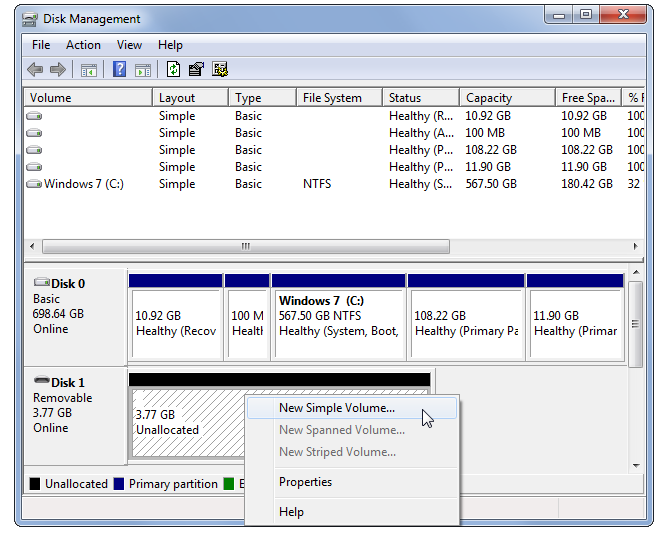Sort by the Type column header
The image size is (664, 535).
click(262, 98)
